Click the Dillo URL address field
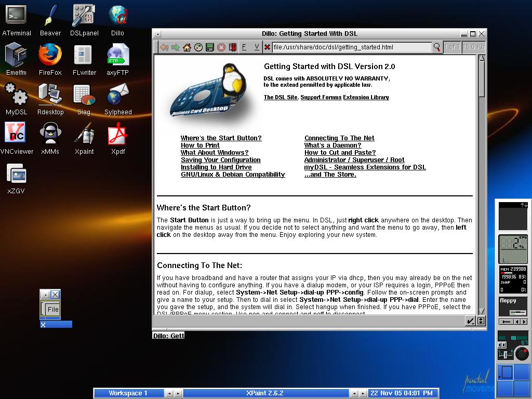Viewport: 532px width, 399px height. coord(352,47)
